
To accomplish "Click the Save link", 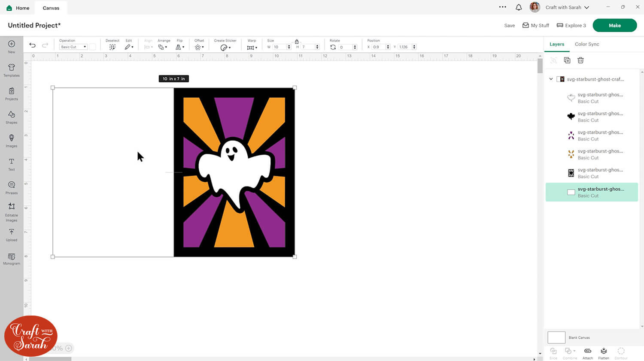I will pyautogui.click(x=509, y=26).
